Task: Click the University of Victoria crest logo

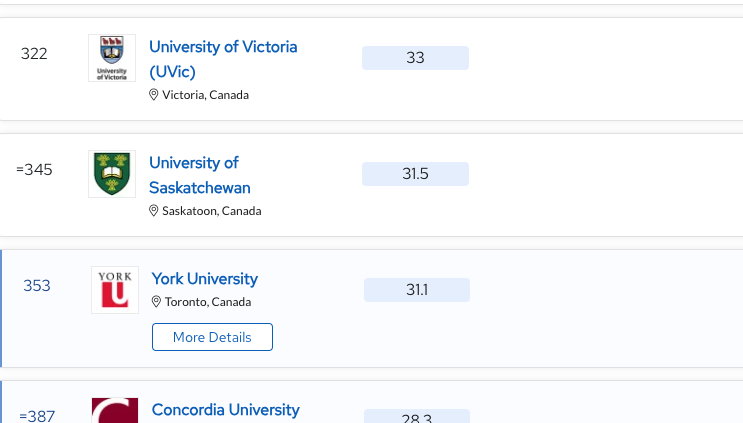Action: click(112, 58)
